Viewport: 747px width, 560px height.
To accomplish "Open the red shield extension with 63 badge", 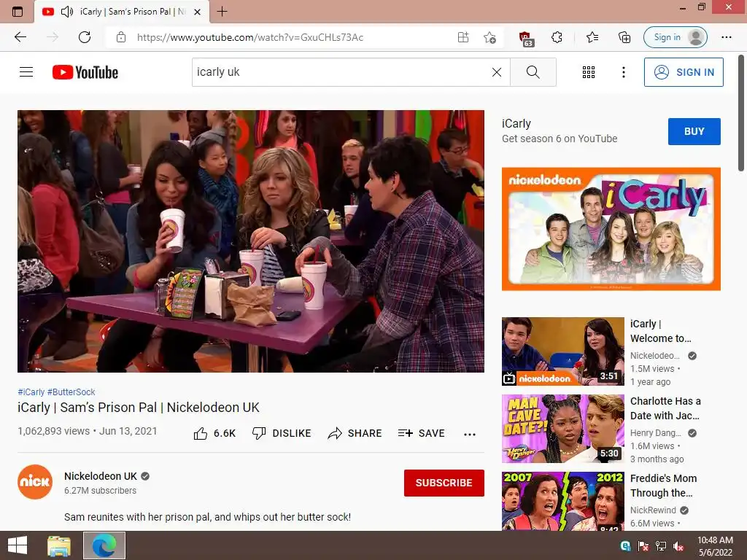I will click(x=526, y=38).
